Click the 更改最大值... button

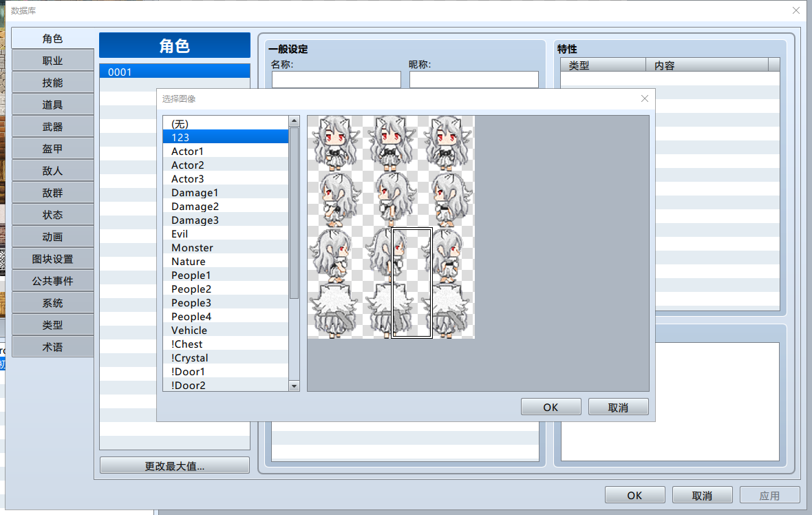click(175, 466)
